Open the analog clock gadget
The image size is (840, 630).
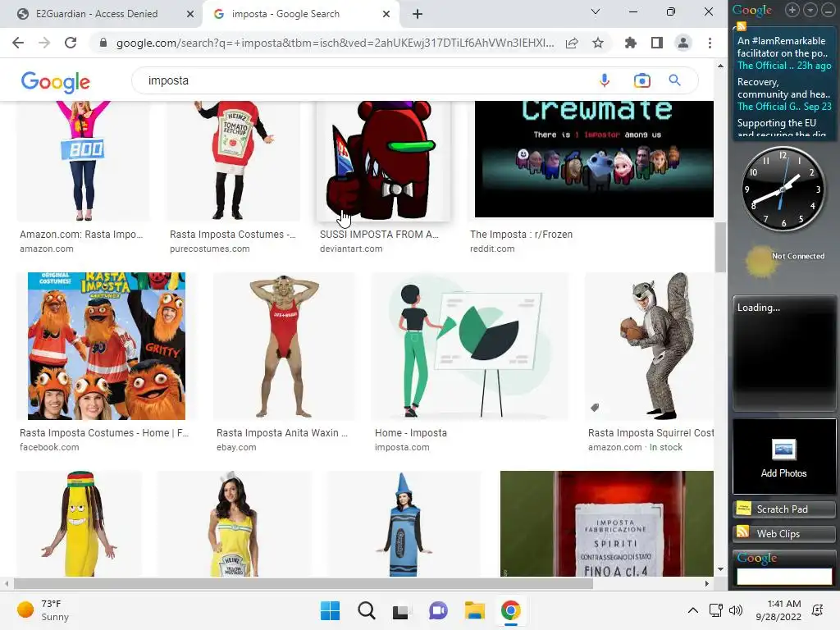[783, 189]
